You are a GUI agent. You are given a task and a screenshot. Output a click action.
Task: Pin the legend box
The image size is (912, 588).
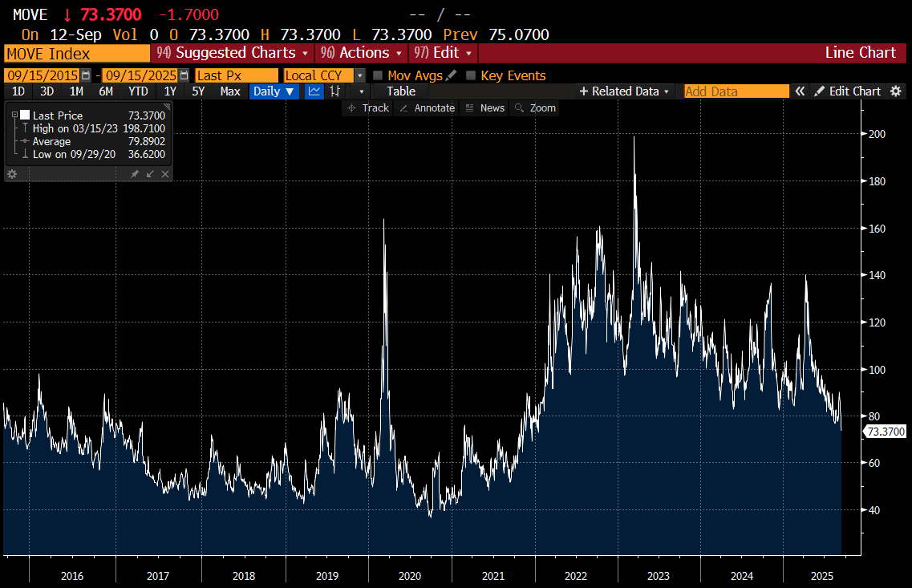click(135, 174)
